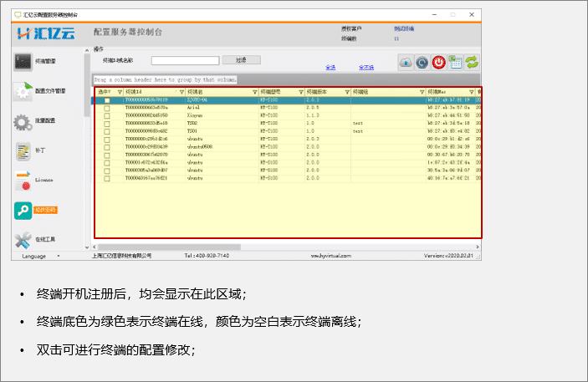Click the red power shutdown icon

438,63
